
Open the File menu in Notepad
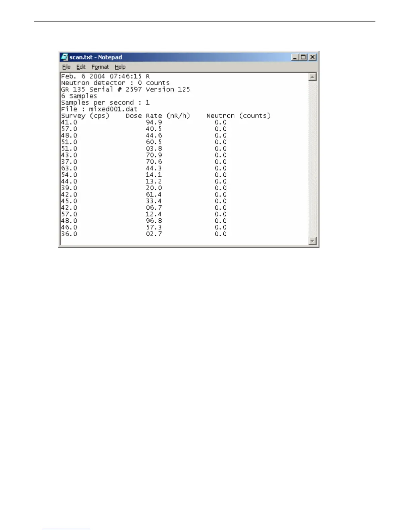66,67
